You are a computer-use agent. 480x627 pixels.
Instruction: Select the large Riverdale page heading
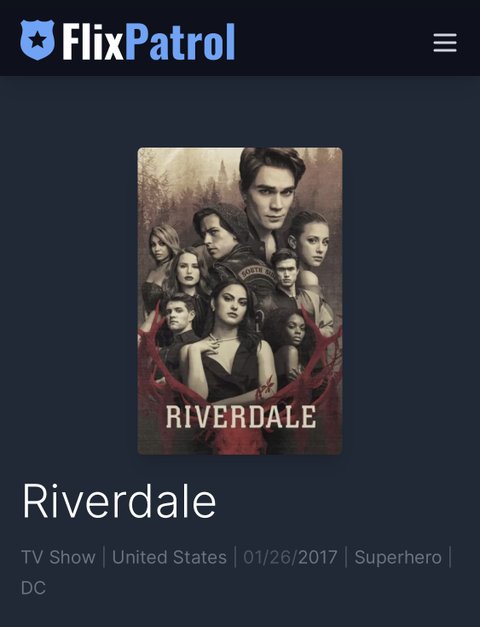point(119,501)
